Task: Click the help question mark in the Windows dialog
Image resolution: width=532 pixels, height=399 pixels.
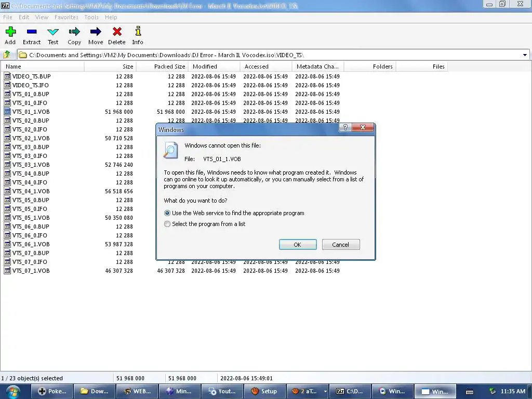Action: 345,127
